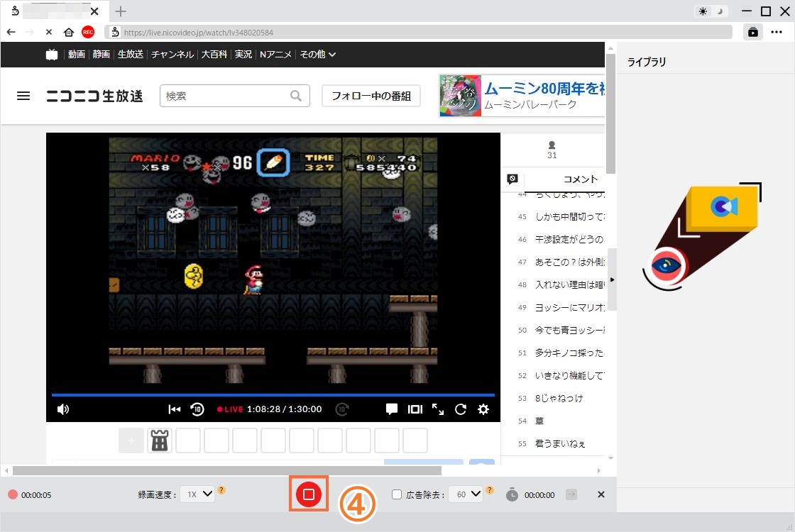Rewind the stream by 10 seconds

coord(197,409)
